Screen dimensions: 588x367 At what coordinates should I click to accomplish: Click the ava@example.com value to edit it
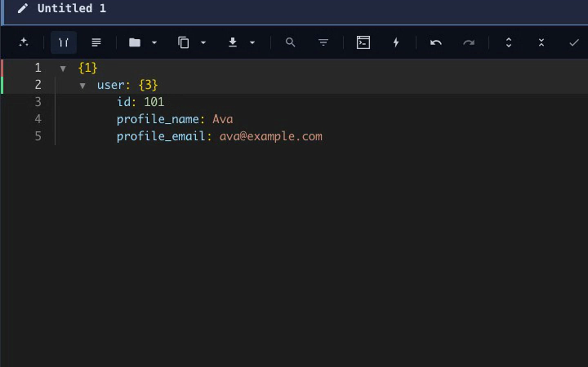[271, 136]
